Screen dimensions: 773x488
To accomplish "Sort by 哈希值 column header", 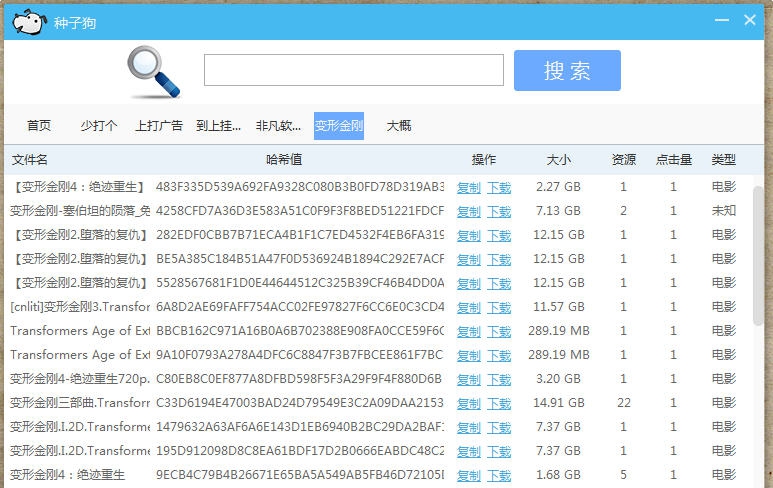I will pyautogui.click(x=284, y=159).
